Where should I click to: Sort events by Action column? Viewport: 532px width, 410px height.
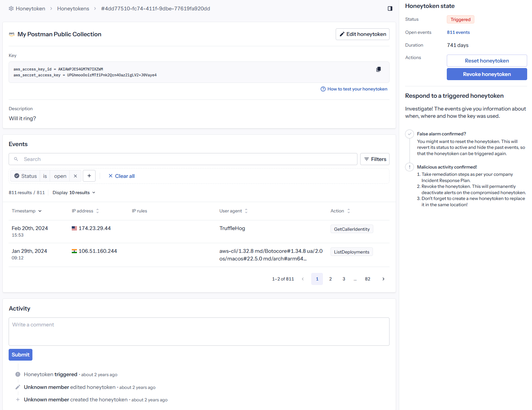point(340,211)
